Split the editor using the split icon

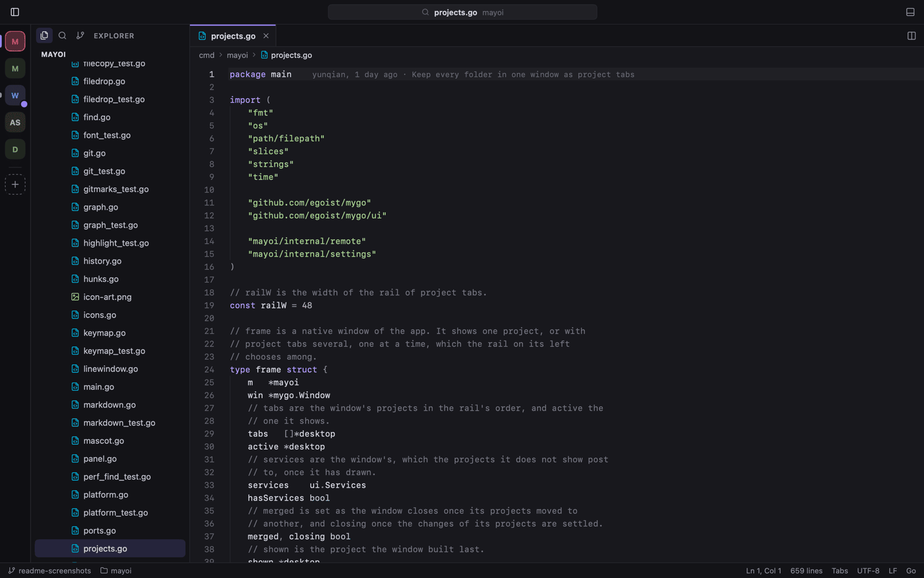click(x=911, y=36)
